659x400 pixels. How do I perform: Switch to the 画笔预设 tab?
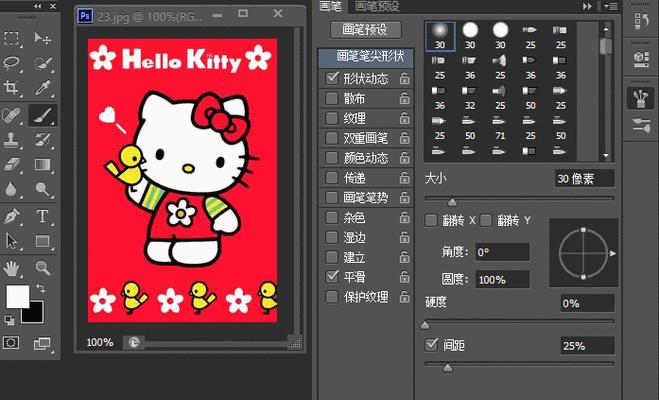(377, 6)
